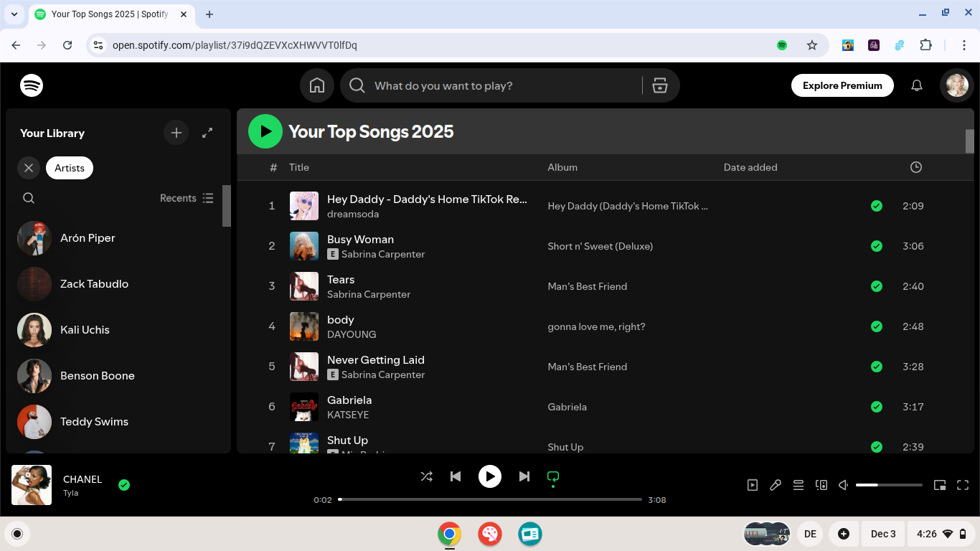Screen dimensions: 980x551
Task: Search in Your Library
Action: click(29, 198)
